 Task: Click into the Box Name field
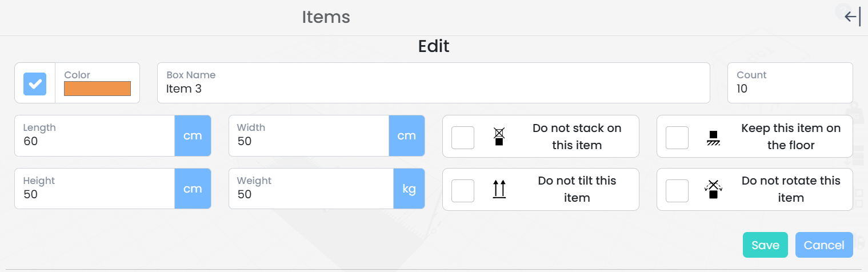click(433, 89)
